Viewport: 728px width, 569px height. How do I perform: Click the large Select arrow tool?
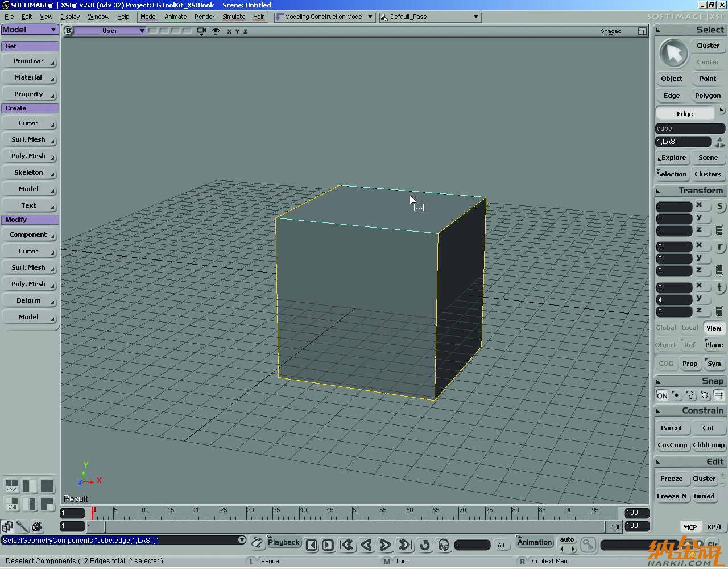(x=673, y=54)
